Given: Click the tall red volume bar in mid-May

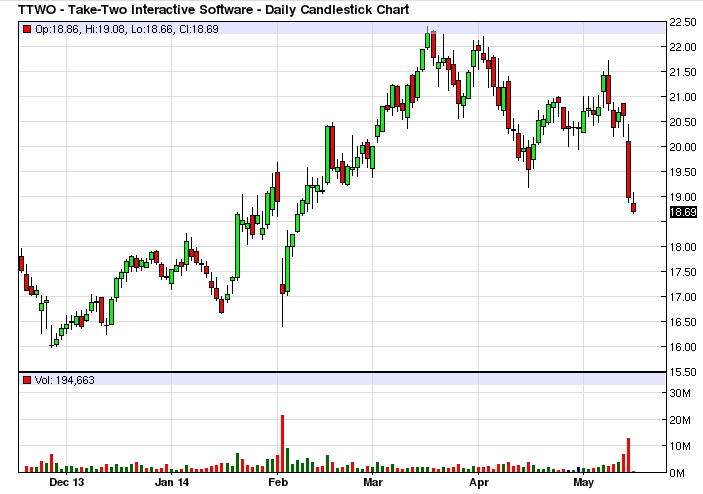Looking at the screenshot, I should (x=629, y=455).
